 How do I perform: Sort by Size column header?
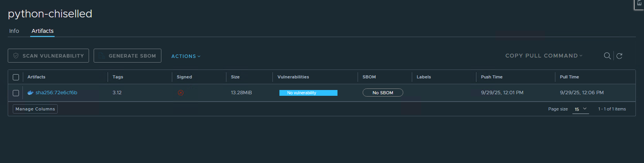(235, 77)
